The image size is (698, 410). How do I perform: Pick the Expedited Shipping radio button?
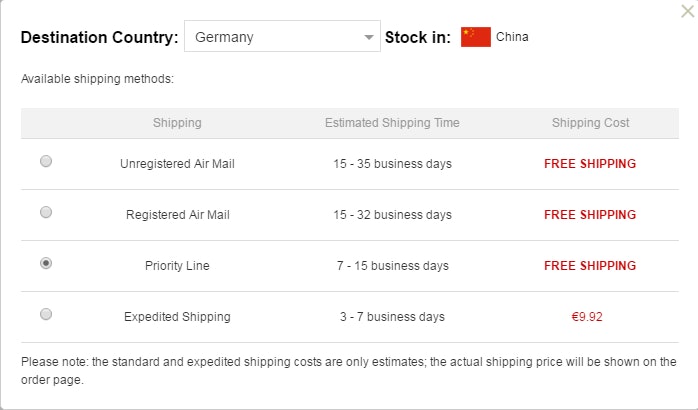46,314
